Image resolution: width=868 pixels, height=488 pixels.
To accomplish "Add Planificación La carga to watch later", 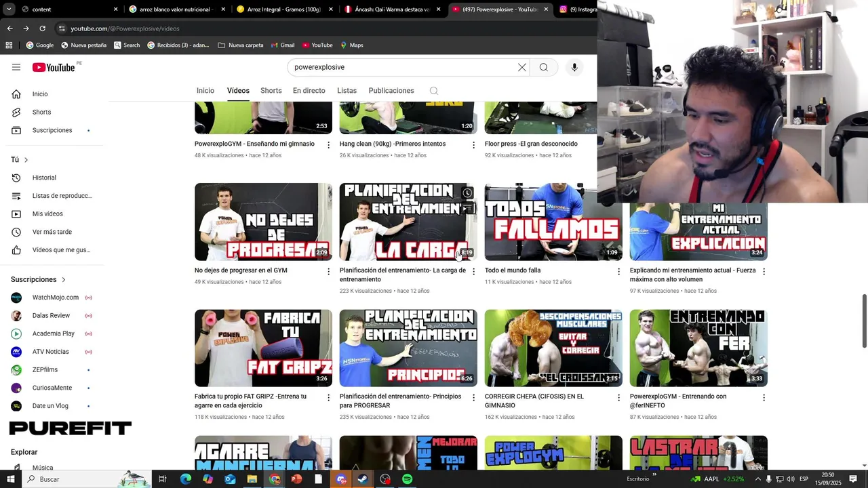I will 467,193.
